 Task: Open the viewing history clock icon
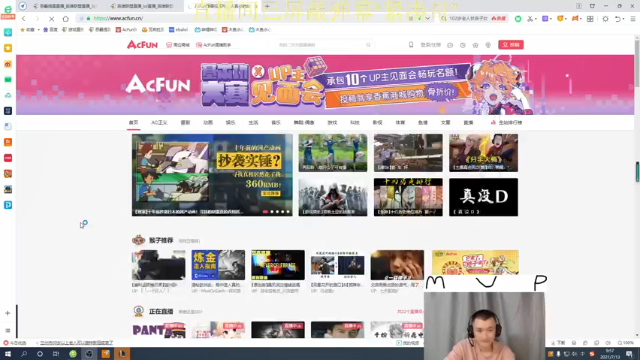pos(462,45)
